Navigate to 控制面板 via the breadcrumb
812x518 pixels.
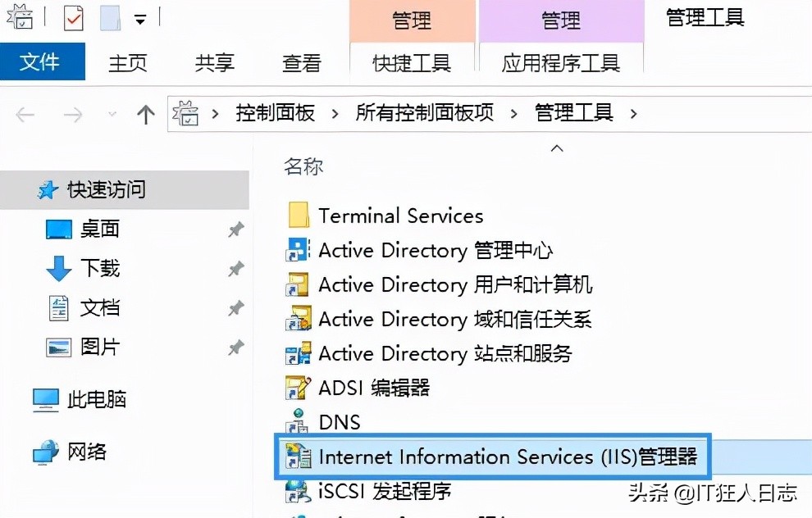pyautogui.click(x=275, y=114)
